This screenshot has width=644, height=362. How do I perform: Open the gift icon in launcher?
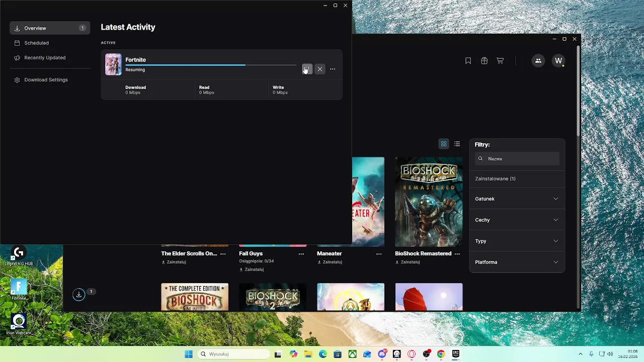click(x=484, y=60)
